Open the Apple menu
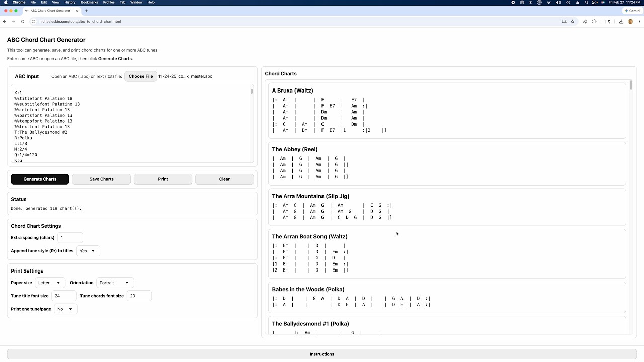The height and width of the screenshot is (362, 644). (5, 2)
